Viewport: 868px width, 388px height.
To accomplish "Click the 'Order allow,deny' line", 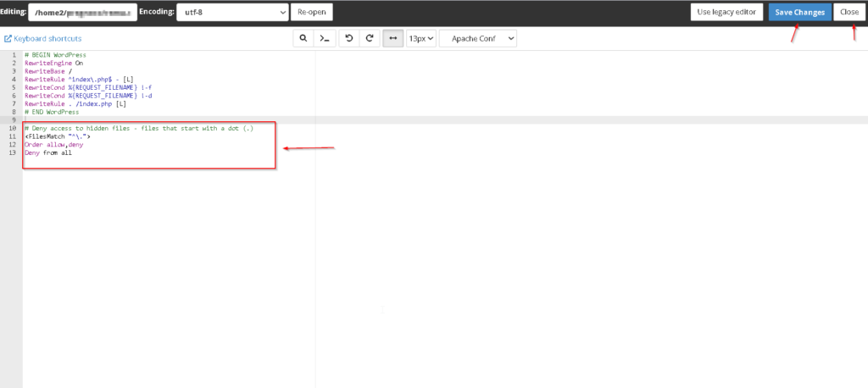I will pos(53,145).
